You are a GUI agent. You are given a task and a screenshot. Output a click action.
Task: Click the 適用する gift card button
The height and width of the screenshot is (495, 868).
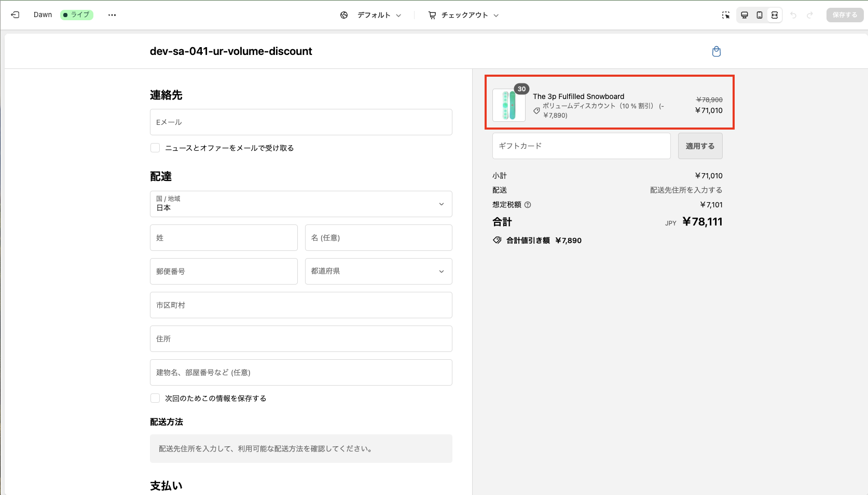point(700,146)
